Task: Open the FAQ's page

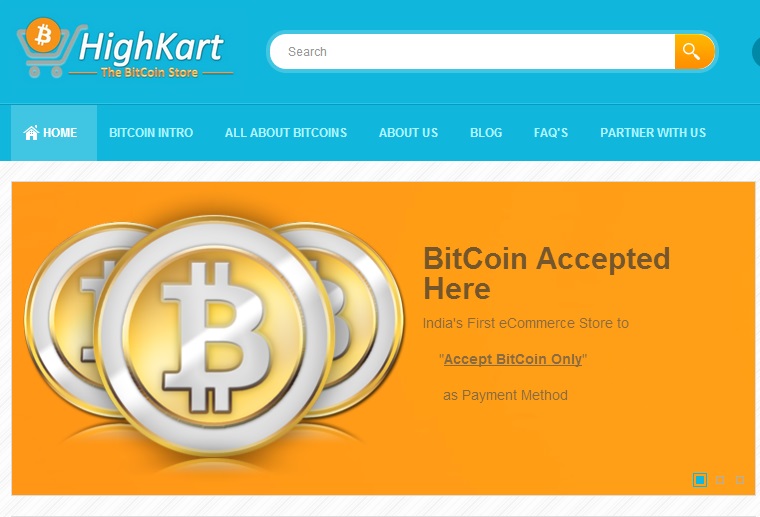Action: pyautogui.click(x=551, y=133)
